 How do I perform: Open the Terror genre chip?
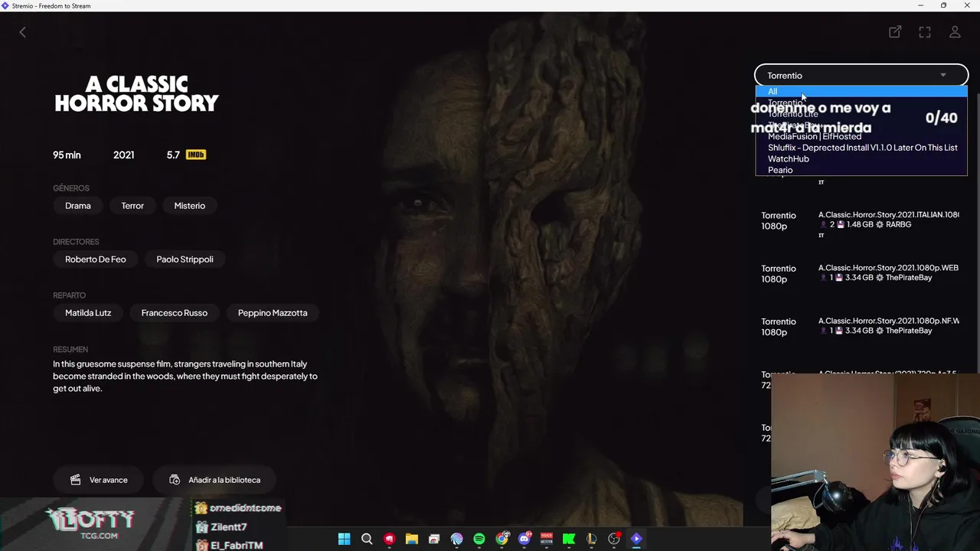(x=132, y=205)
